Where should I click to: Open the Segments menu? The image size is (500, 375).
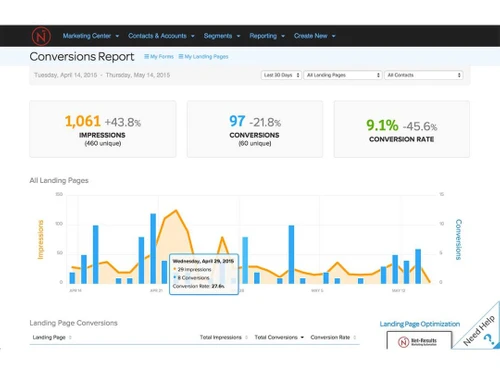pos(222,36)
